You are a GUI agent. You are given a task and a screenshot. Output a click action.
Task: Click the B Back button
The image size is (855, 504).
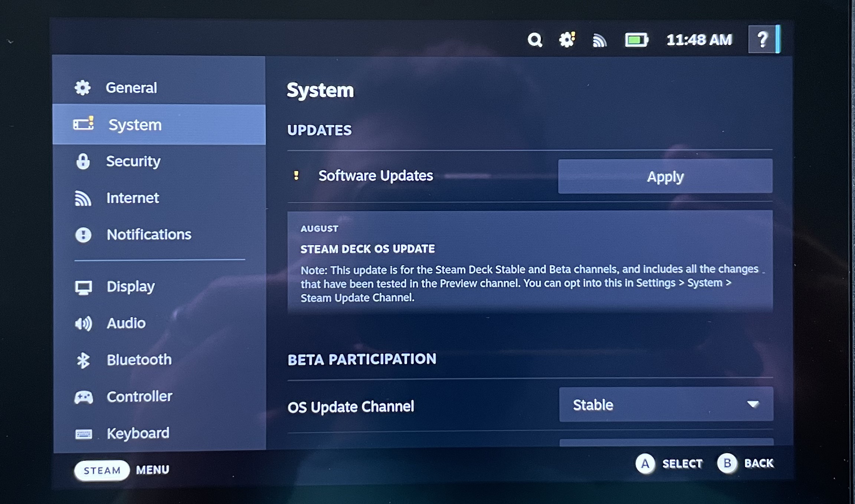pyautogui.click(x=727, y=464)
